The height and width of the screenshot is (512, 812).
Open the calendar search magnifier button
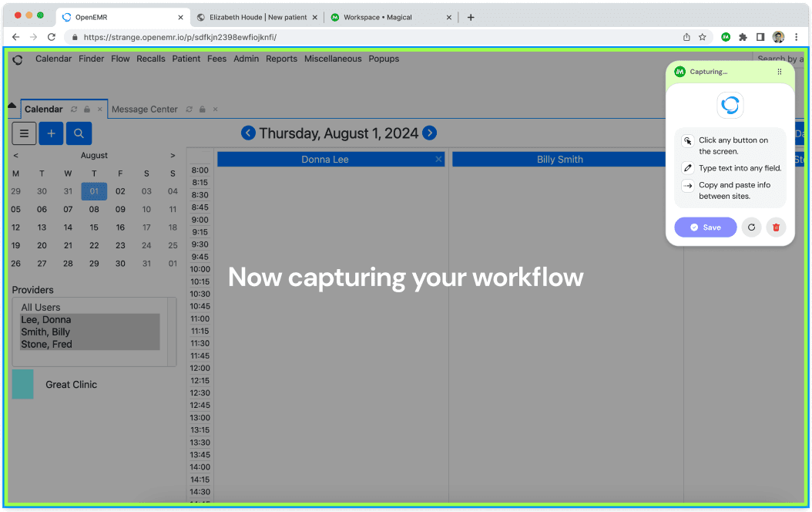79,133
